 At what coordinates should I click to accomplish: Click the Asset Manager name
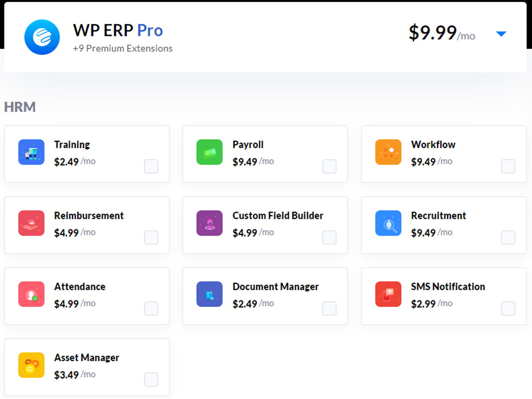click(87, 358)
